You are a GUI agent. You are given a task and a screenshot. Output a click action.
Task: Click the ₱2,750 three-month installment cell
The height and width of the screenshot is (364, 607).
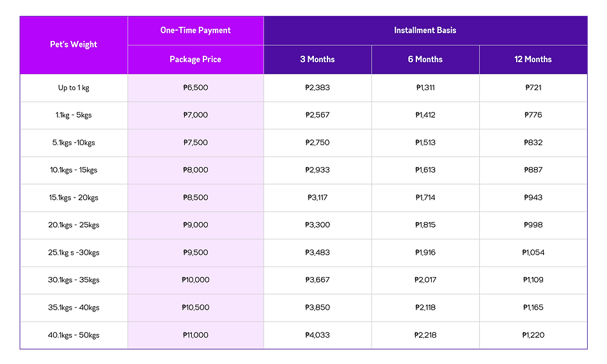[x=317, y=143]
